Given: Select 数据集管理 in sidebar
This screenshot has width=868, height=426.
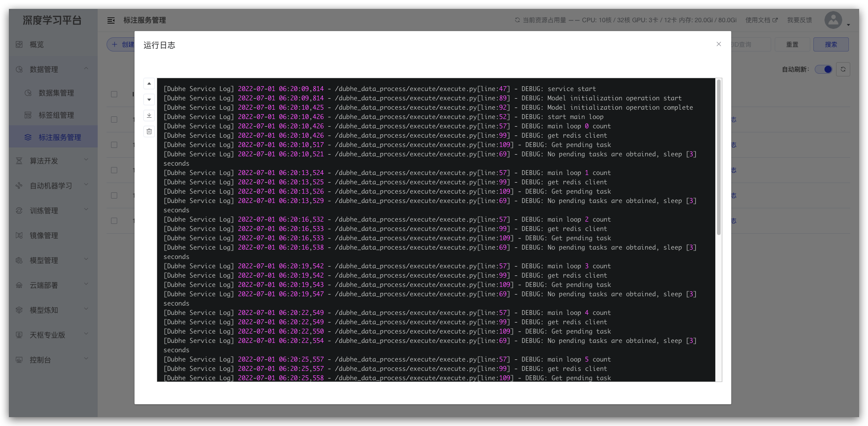Looking at the screenshot, I should point(56,93).
